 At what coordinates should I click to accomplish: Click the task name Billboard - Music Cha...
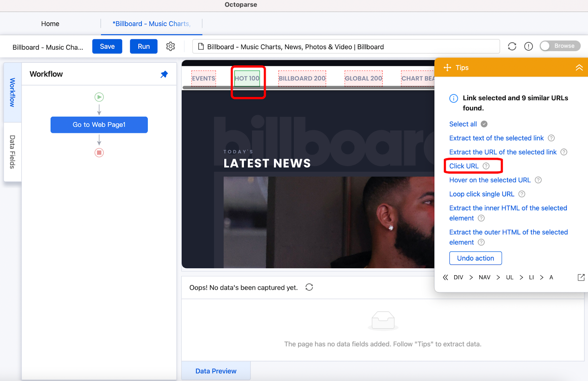coord(48,47)
